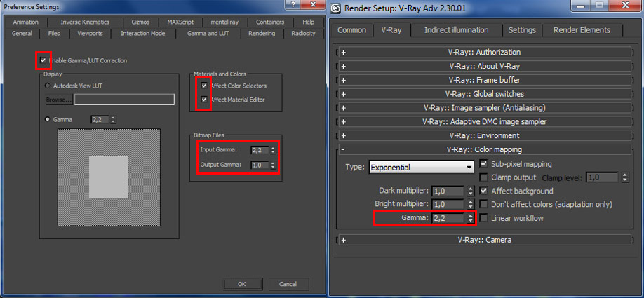This screenshot has height=298, width=644.
Task: Click color mapping Gamma value field
Action: (x=448, y=218)
